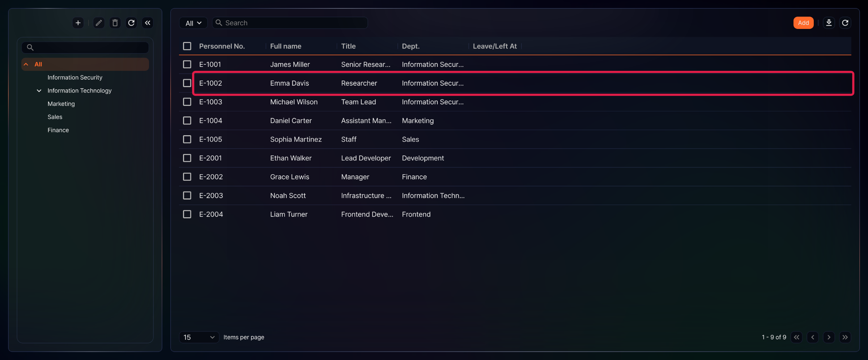868x360 pixels.
Task: Go to the next page
Action: (x=829, y=337)
